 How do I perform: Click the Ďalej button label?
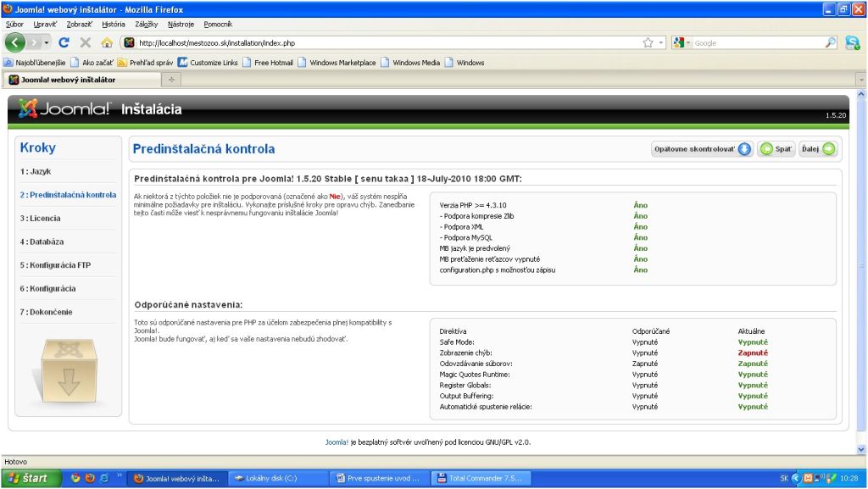[x=810, y=149]
